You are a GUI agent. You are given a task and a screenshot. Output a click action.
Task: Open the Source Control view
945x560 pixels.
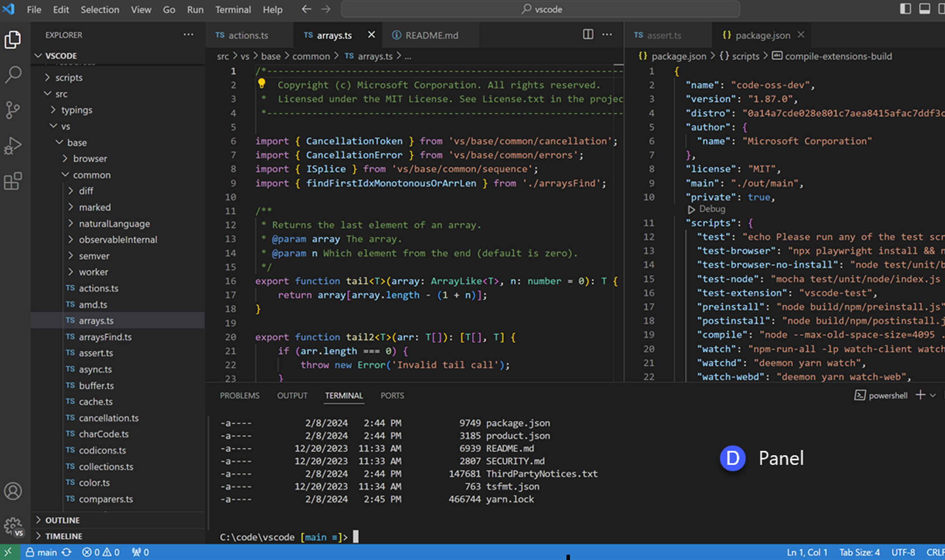pyautogui.click(x=13, y=110)
